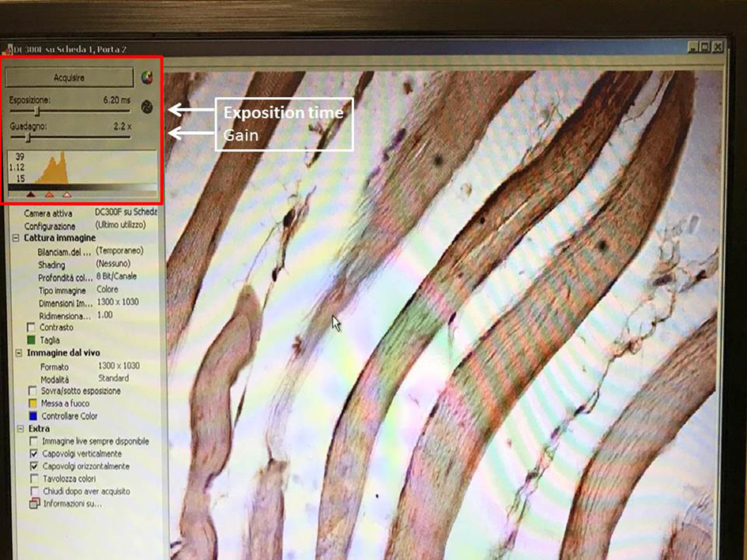Open the Informazioni su... icon

click(34, 503)
